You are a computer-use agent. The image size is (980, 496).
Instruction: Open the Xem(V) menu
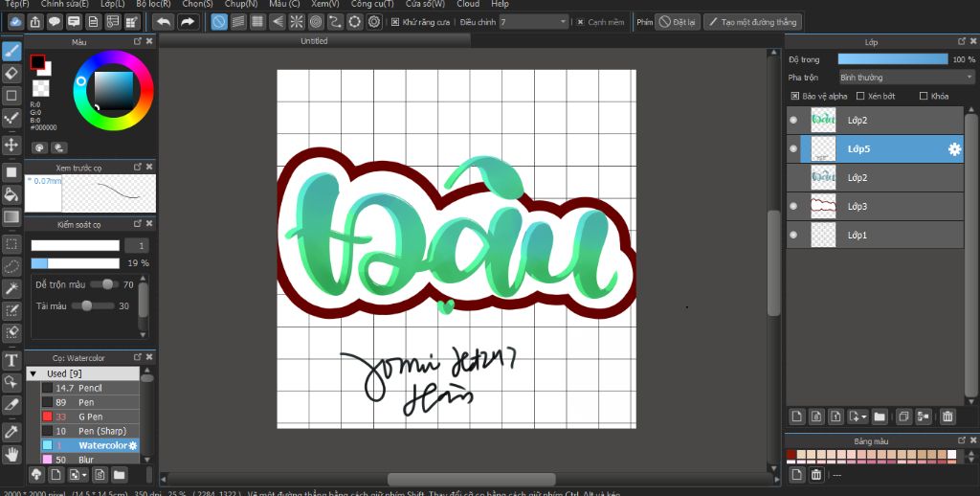pyautogui.click(x=325, y=4)
